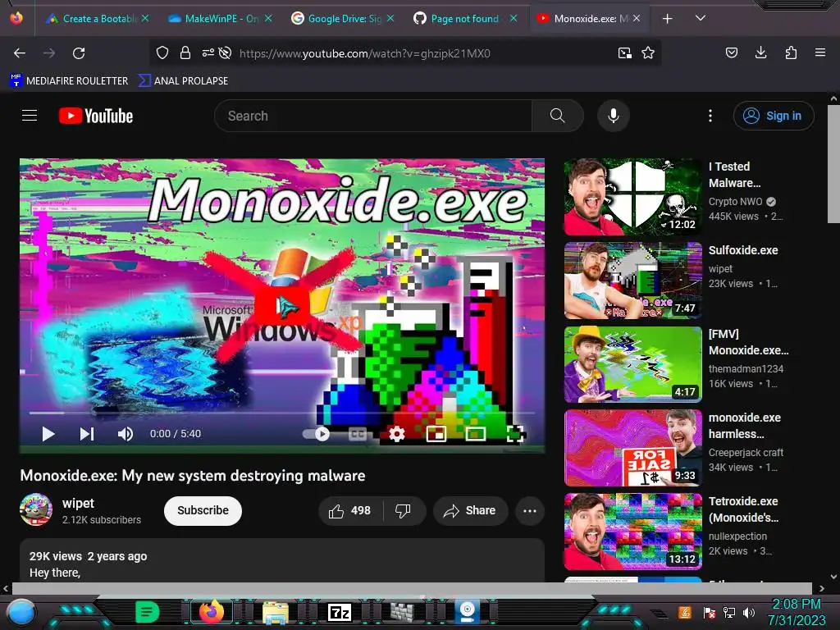This screenshot has width=840, height=630.
Task: Open I Tested Malware video thumbnail
Action: click(632, 197)
